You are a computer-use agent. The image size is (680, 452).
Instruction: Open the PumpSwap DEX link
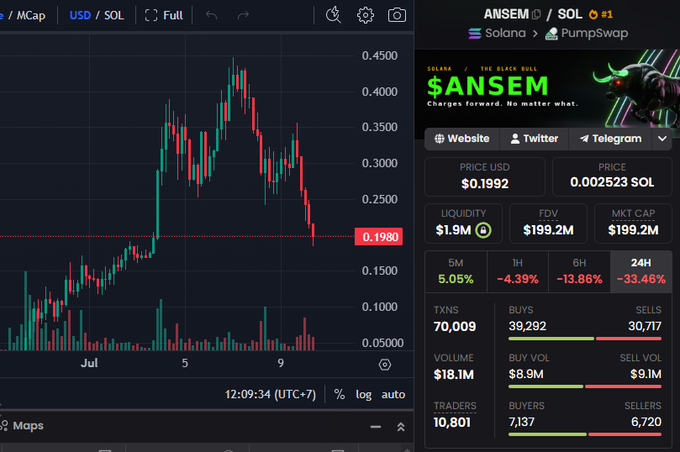pyautogui.click(x=586, y=33)
